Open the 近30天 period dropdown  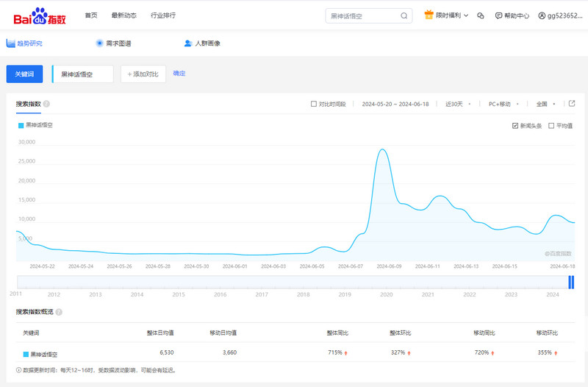click(458, 104)
